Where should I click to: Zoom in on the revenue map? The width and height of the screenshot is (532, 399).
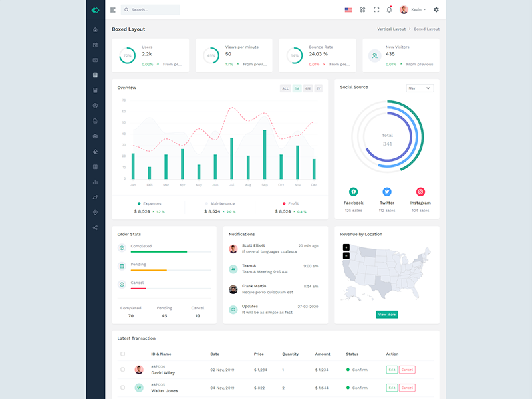(346, 247)
